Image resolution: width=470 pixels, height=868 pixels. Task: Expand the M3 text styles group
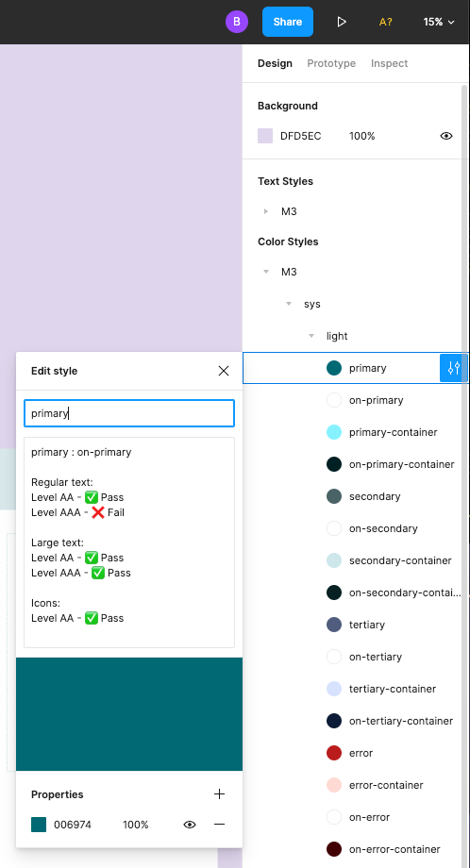click(x=266, y=211)
